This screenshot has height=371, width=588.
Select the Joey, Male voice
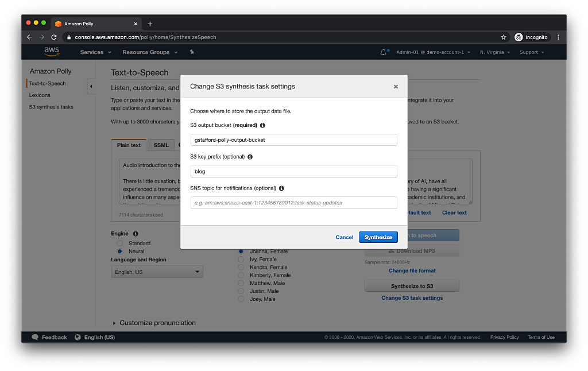coord(241,299)
